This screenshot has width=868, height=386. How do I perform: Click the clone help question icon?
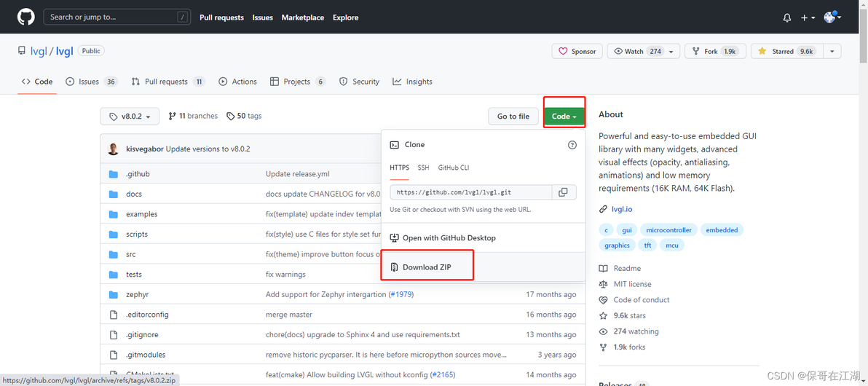pos(572,145)
